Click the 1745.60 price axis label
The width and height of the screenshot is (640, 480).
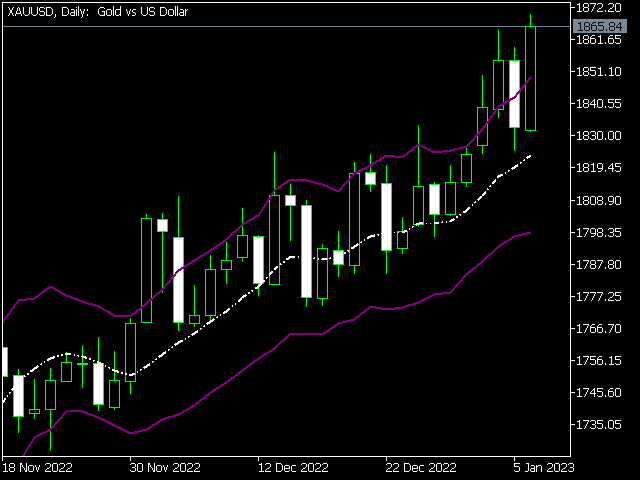coord(598,393)
